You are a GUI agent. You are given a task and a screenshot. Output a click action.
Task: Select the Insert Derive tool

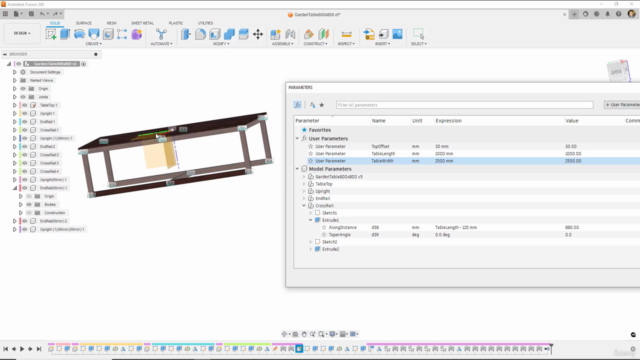click(x=369, y=34)
